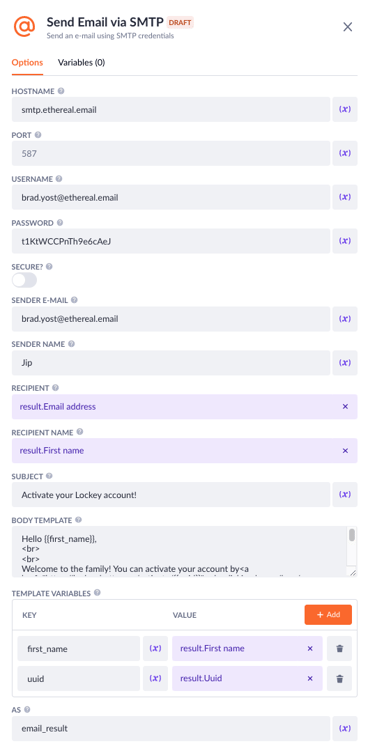Click the Body Template scrollbar thumb
The width and height of the screenshot is (368, 753).
(x=352, y=535)
